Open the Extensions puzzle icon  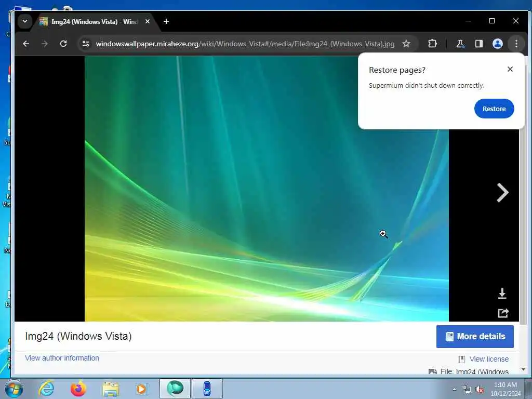(x=432, y=44)
